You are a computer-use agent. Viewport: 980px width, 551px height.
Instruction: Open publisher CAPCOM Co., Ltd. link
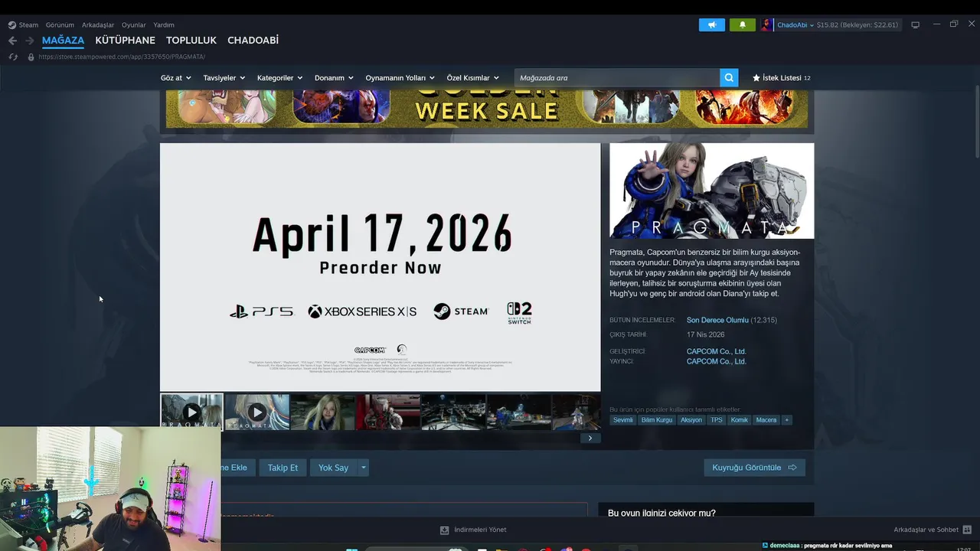pyautogui.click(x=716, y=361)
